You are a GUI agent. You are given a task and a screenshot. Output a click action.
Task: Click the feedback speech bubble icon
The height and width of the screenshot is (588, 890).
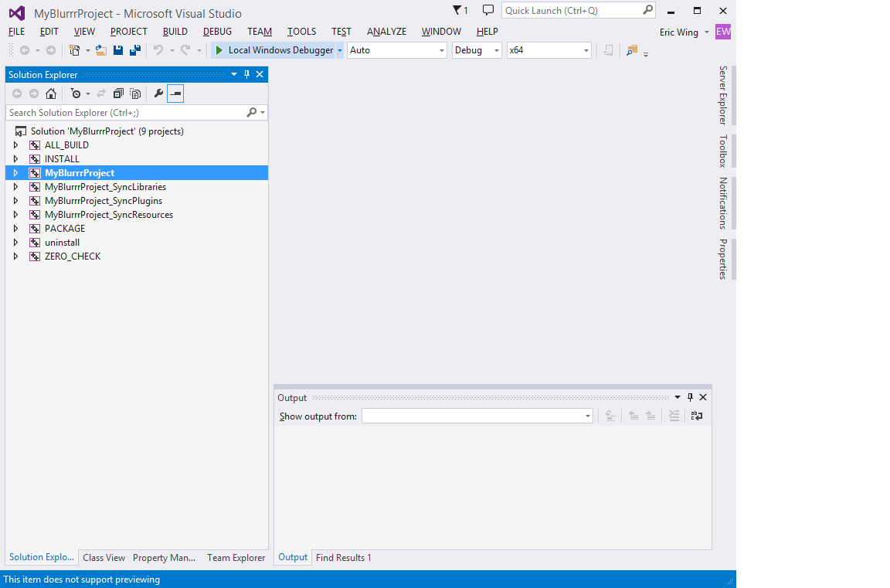(487, 10)
